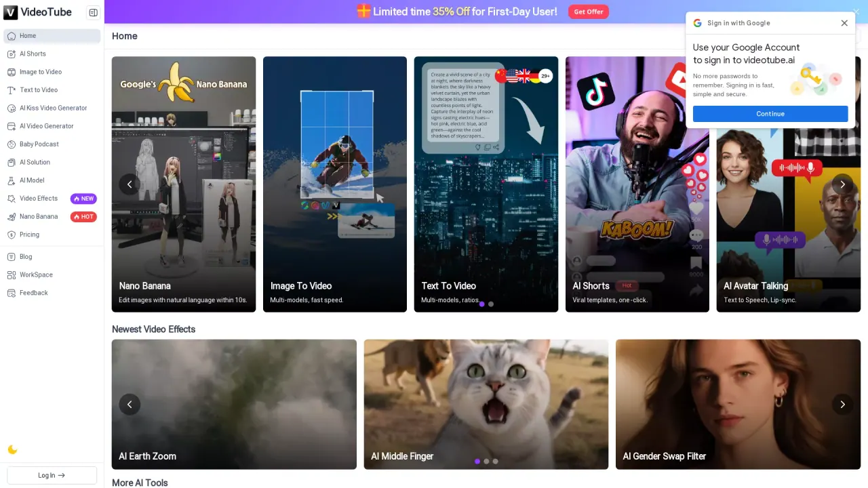Click the AI Video Generator sidebar icon
The image size is (868, 488).
[12, 126]
